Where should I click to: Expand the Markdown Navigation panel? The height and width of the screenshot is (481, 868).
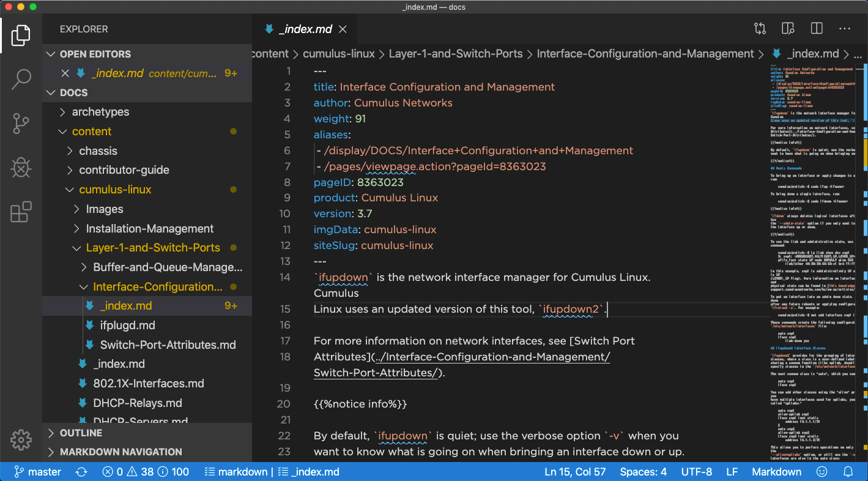[x=121, y=452]
